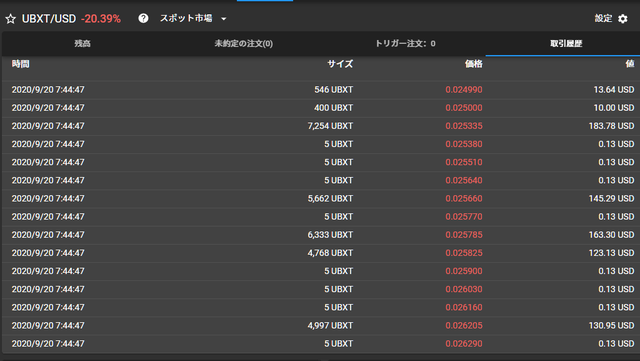Click the 130.95 USD value
This screenshot has width=640, height=361.
[x=611, y=325]
